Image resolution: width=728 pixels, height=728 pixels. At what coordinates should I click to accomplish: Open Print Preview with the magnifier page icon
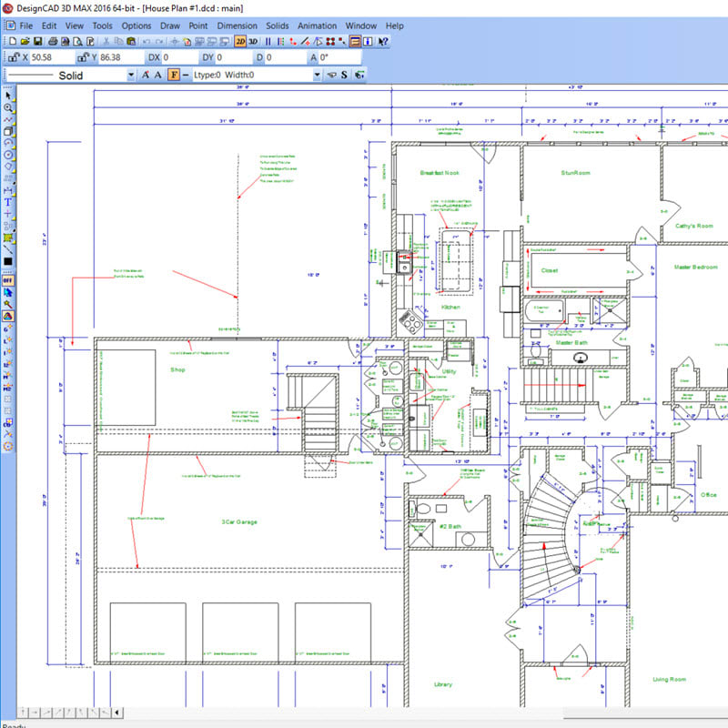click(77, 41)
